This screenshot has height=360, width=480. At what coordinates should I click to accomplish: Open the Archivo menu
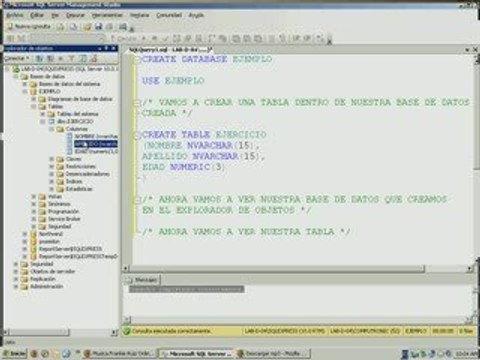[x=15, y=15]
